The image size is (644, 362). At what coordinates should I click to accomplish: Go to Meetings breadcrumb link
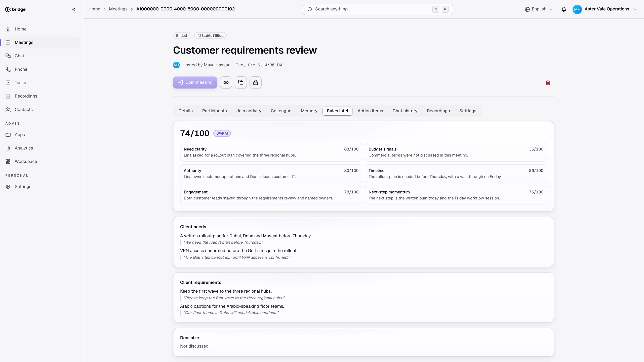click(x=118, y=9)
